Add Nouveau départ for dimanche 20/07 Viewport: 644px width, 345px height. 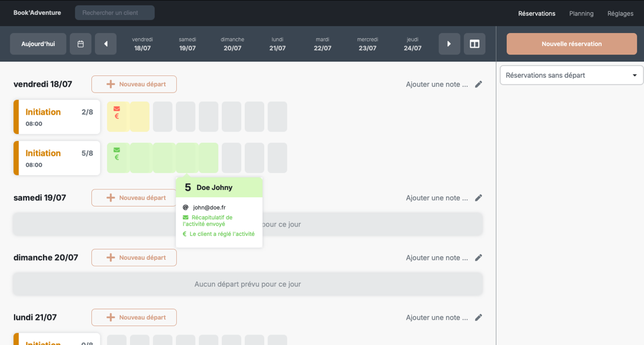point(134,258)
